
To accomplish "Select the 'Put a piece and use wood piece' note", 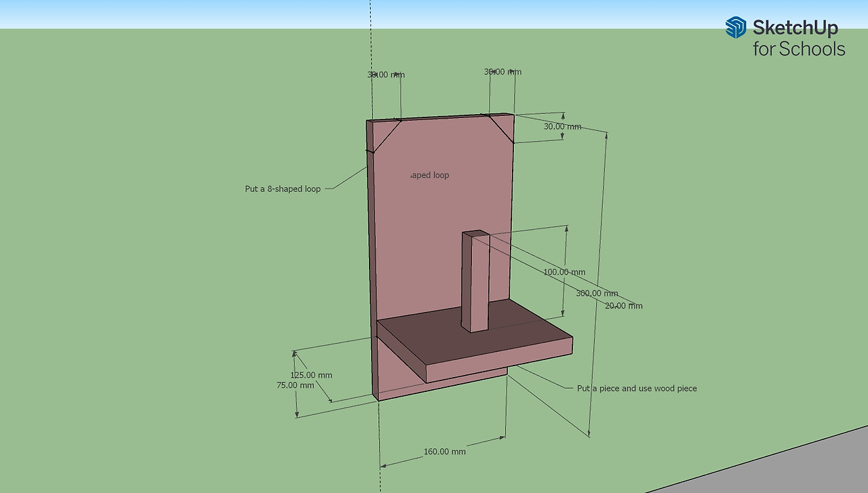I will pos(637,388).
